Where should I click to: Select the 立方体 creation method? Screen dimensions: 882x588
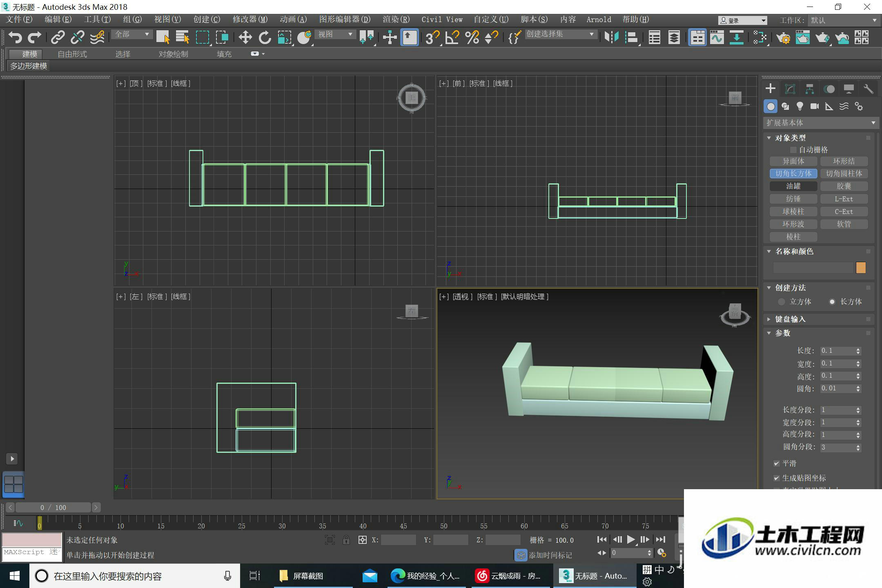[782, 302]
